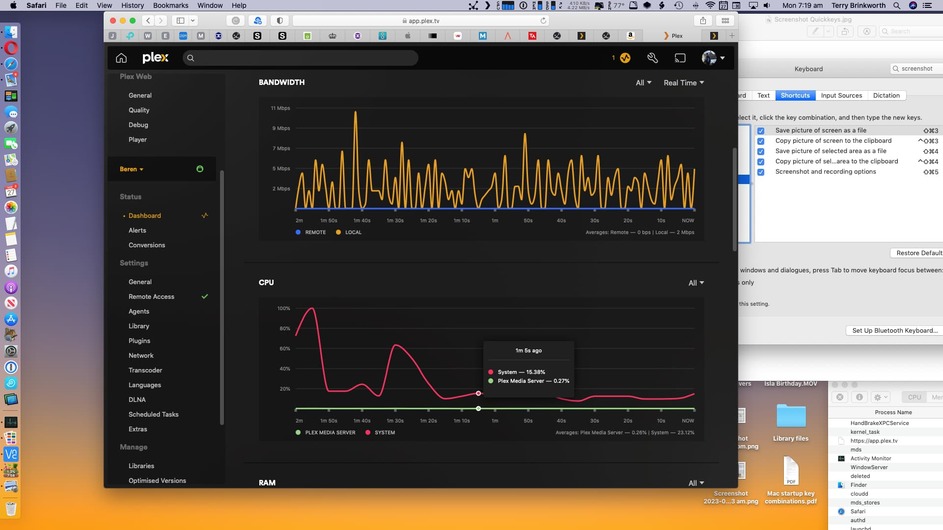Uncheck Save picture of screen as a file
943x530 pixels.
pos(761,131)
